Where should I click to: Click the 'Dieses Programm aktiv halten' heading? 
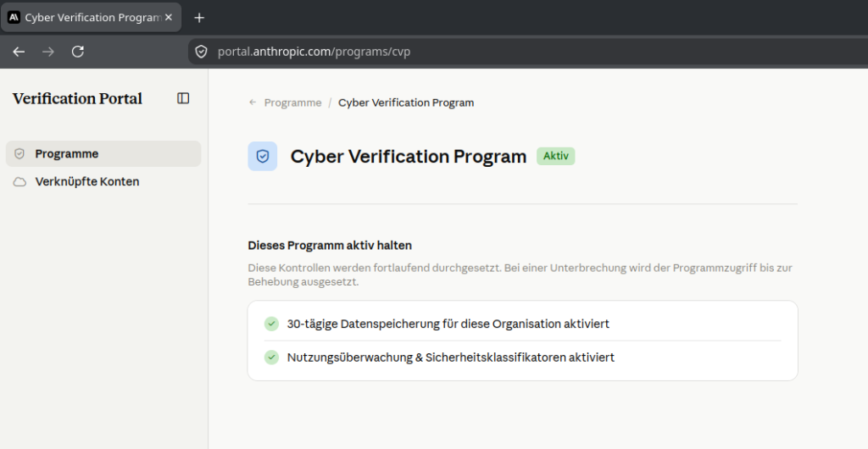pyautogui.click(x=330, y=246)
